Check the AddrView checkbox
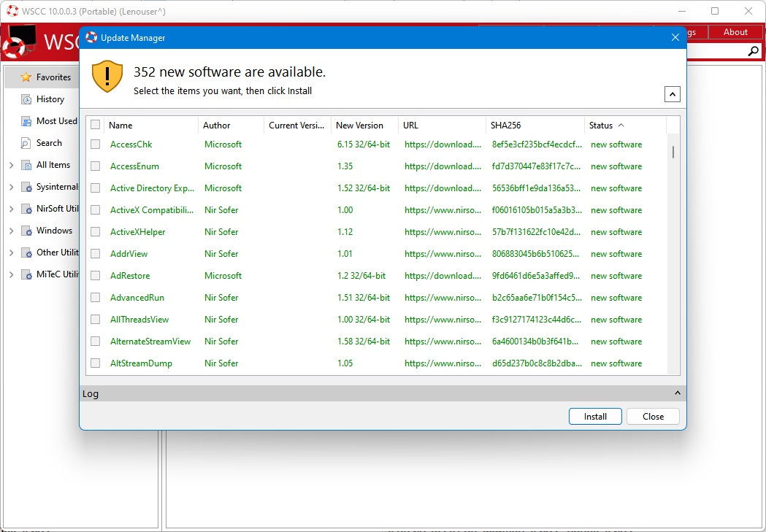 pos(95,254)
